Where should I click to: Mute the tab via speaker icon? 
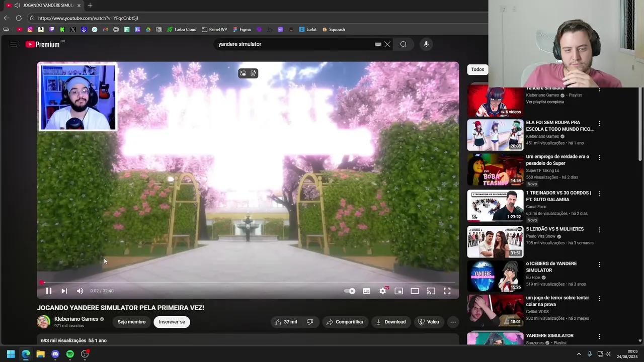pos(17,5)
